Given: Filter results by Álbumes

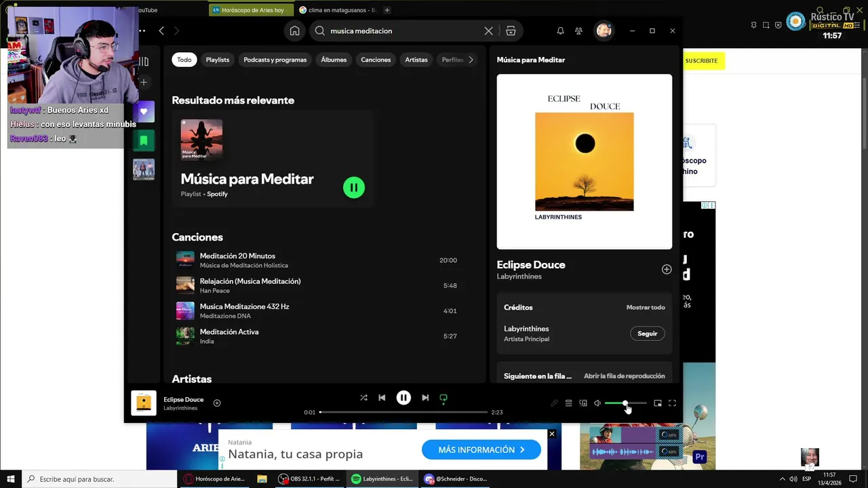Looking at the screenshot, I should pyautogui.click(x=334, y=60).
